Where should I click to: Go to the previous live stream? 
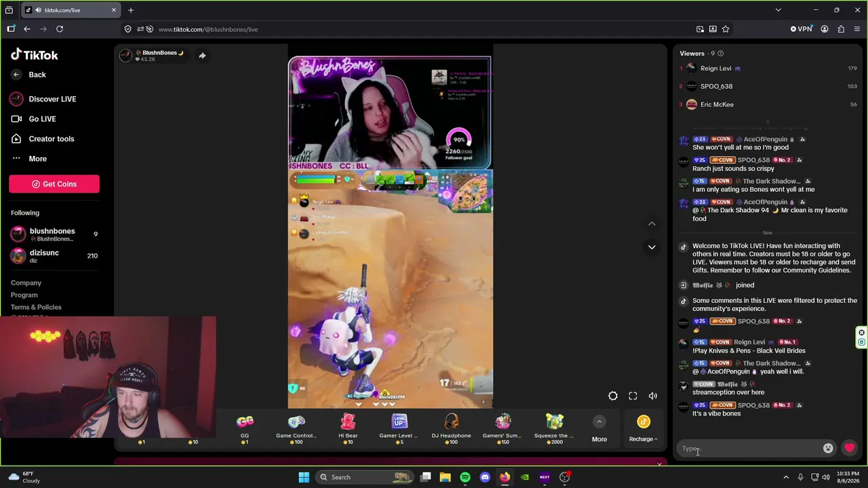[652, 224]
